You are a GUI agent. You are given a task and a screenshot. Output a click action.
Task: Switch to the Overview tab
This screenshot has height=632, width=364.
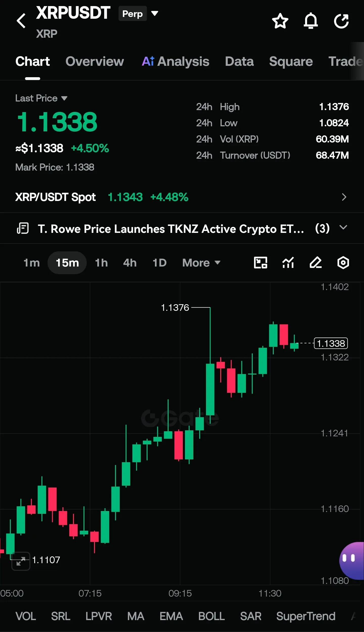(95, 62)
